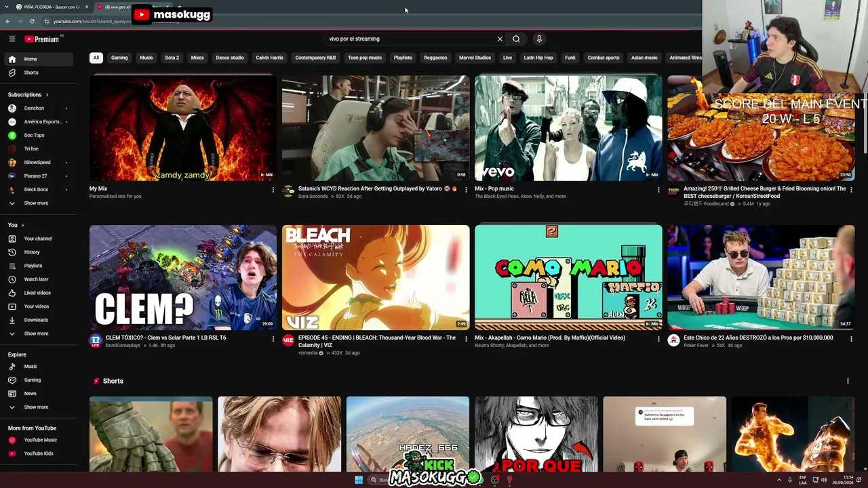Open Shorts in the sidebar

coord(38,73)
